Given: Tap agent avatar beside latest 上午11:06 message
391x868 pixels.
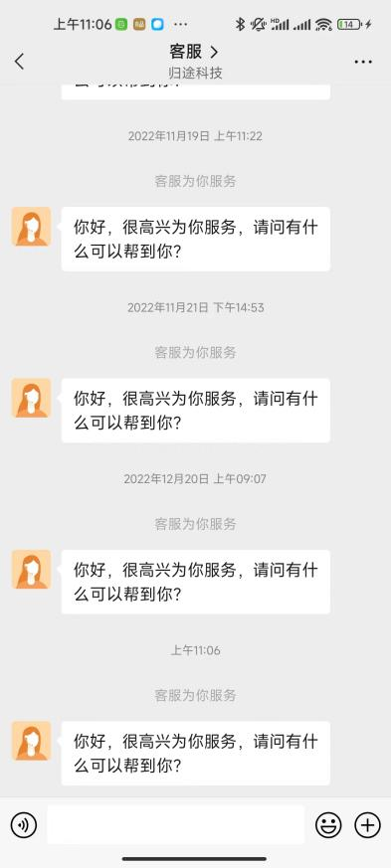Looking at the screenshot, I should (x=31, y=741).
